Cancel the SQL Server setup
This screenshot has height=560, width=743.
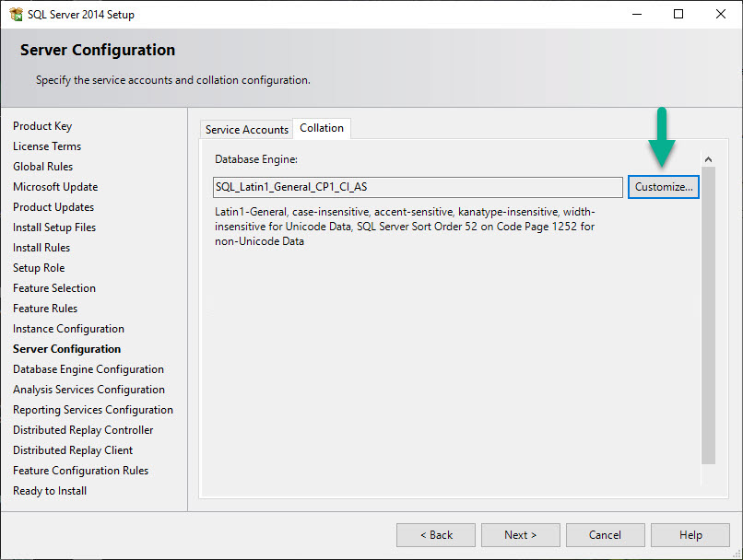[x=605, y=535]
